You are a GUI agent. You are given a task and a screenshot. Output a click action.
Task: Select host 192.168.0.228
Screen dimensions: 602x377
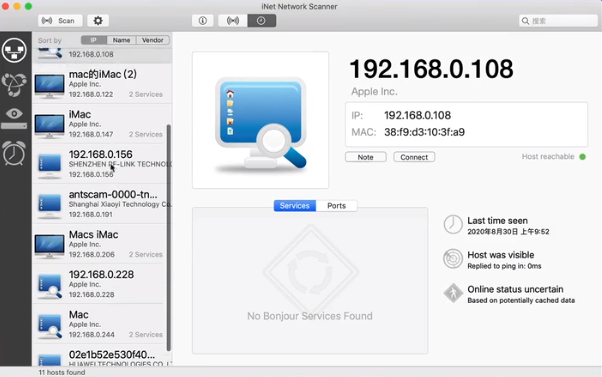click(102, 284)
